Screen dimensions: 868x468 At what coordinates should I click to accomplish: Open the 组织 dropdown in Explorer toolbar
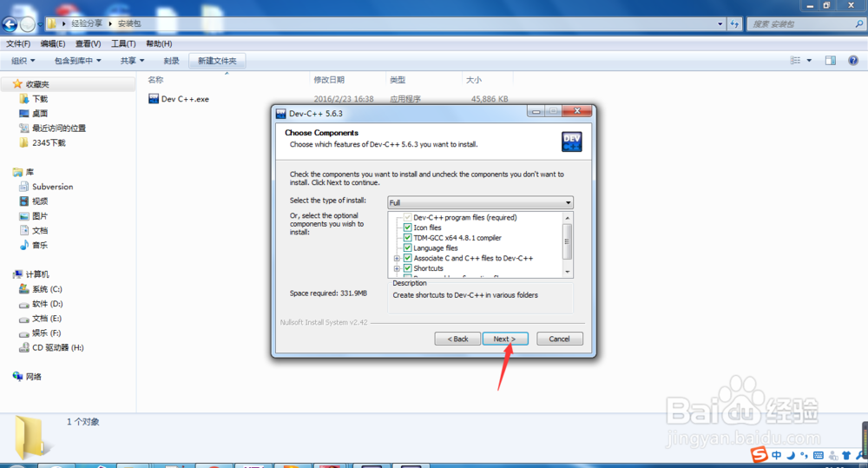(23, 61)
